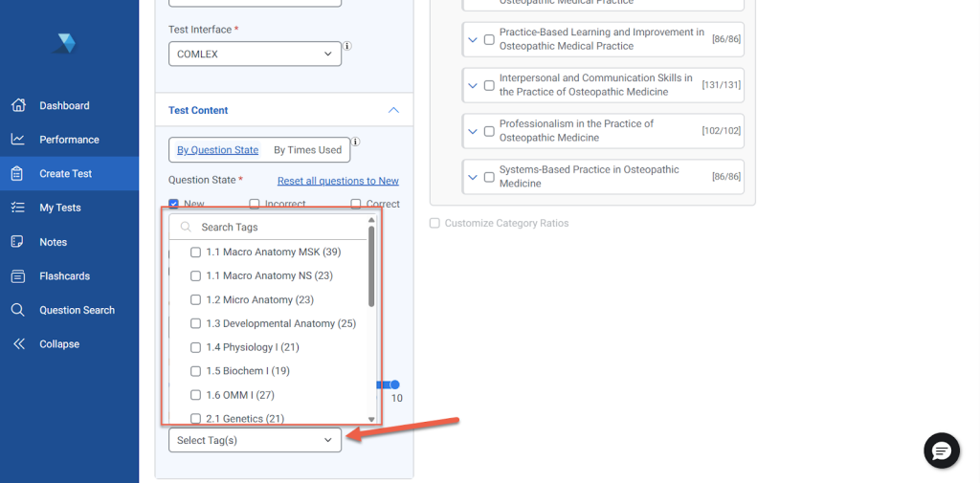This screenshot has width=980, height=483.
Task: Click the Collapse double-chevron icon
Action: pyautogui.click(x=18, y=344)
